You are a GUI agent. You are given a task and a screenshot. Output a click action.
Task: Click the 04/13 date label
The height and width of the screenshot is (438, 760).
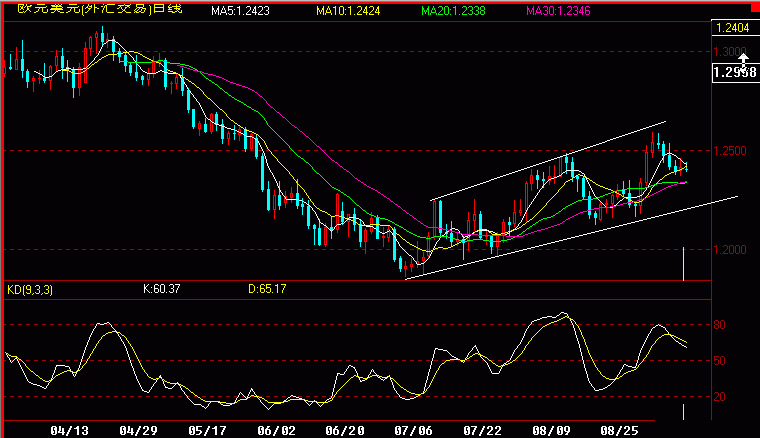(69, 430)
